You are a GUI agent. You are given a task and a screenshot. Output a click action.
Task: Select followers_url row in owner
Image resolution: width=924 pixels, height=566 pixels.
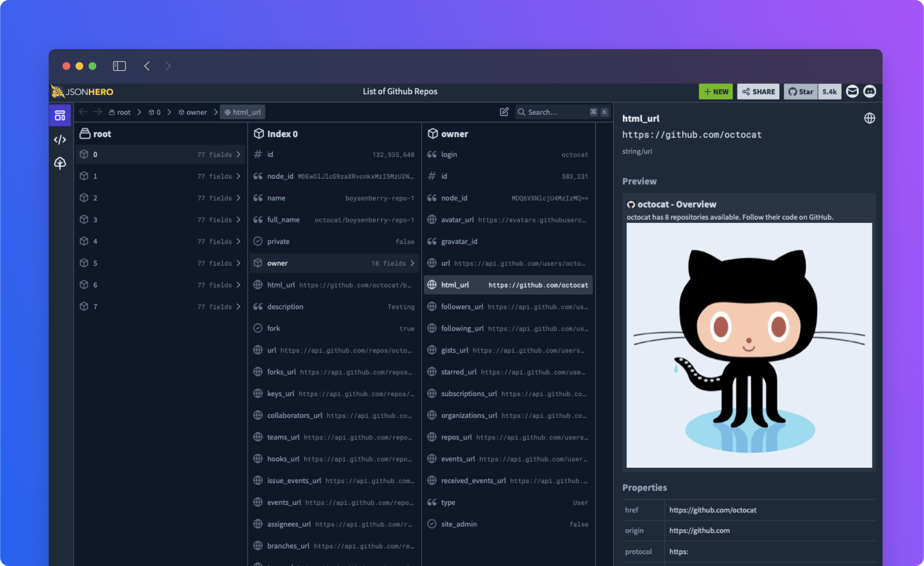coord(508,307)
